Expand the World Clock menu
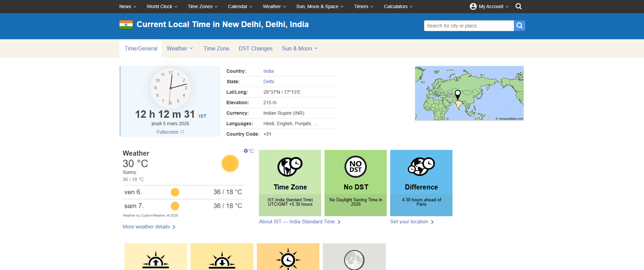Screen dimensions: 644x270 coord(162,6)
